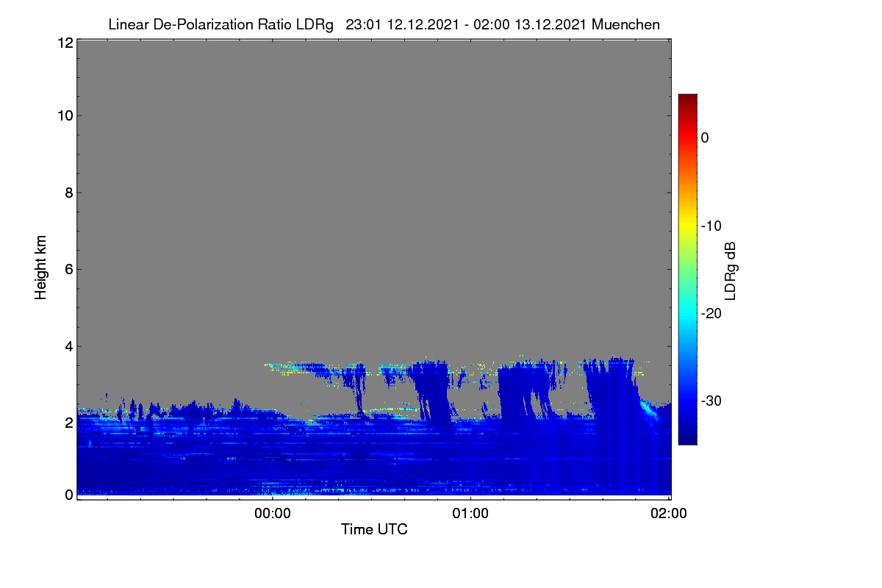This screenshot has width=882, height=588.
Task: Click the 8 km height tick label
Action: [68, 193]
